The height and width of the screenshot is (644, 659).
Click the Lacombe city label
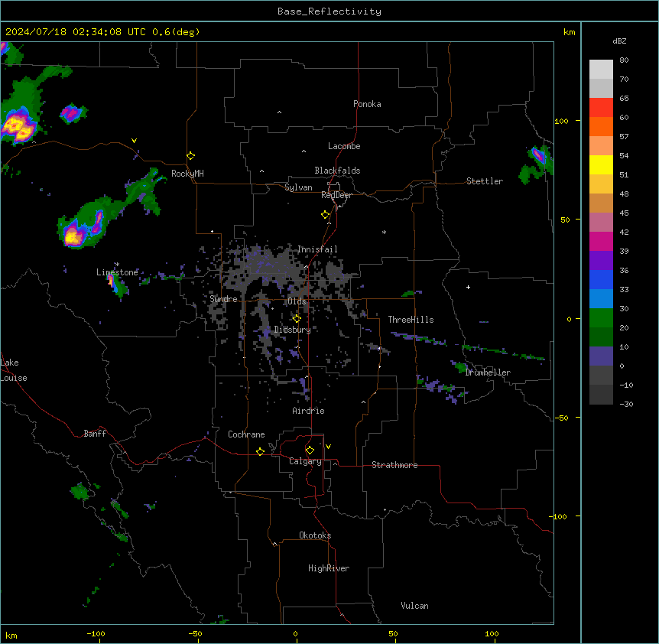point(344,146)
